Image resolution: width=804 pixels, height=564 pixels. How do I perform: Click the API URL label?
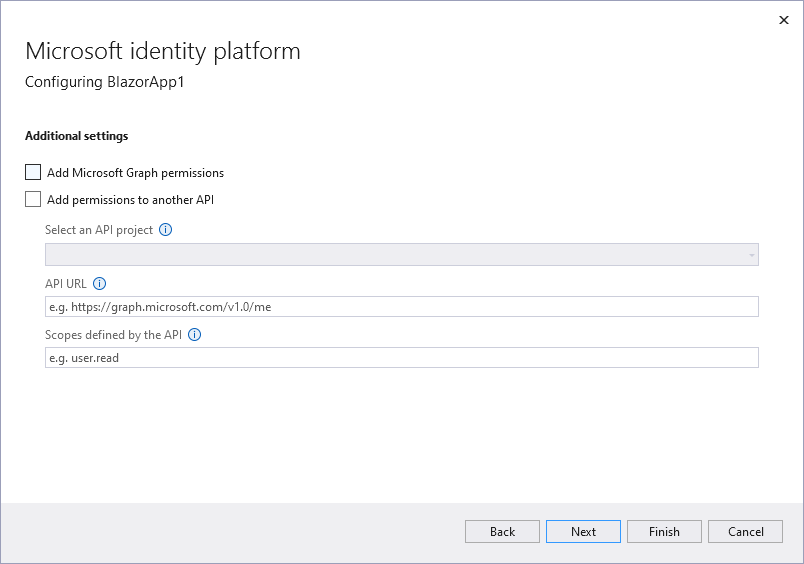[x=66, y=284]
